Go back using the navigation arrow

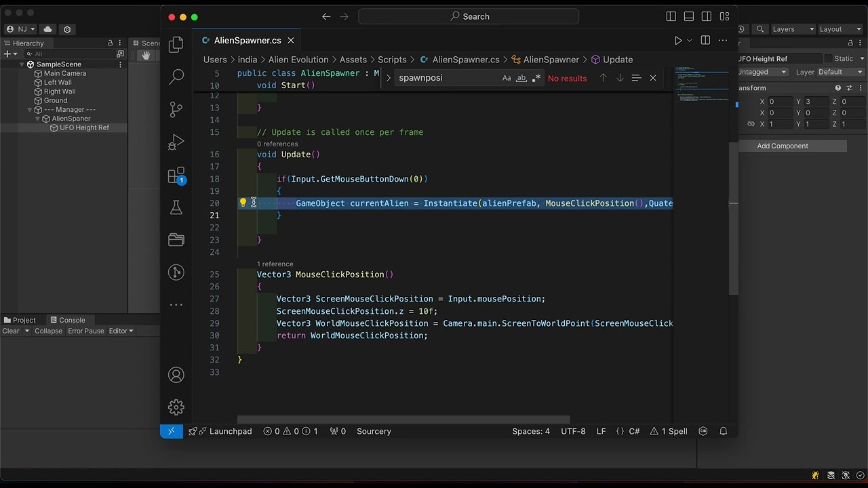coord(326,16)
